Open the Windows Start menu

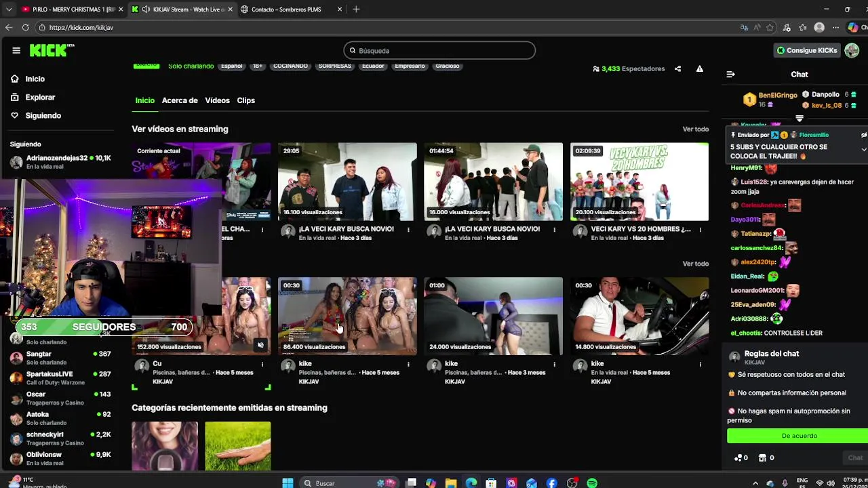pyautogui.click(x=288, y=483)
